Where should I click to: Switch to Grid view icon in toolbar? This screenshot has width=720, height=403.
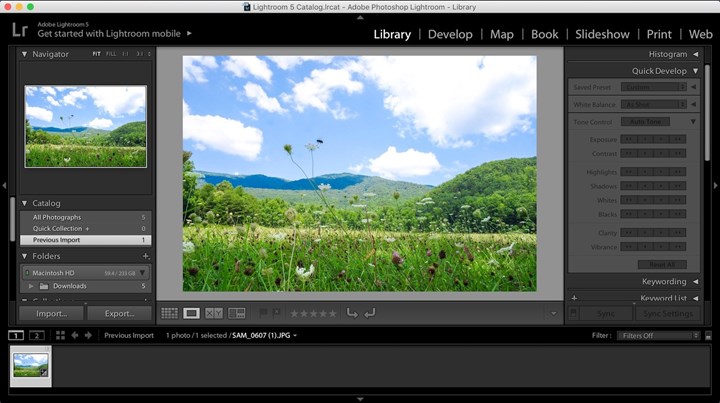(169, 313)
